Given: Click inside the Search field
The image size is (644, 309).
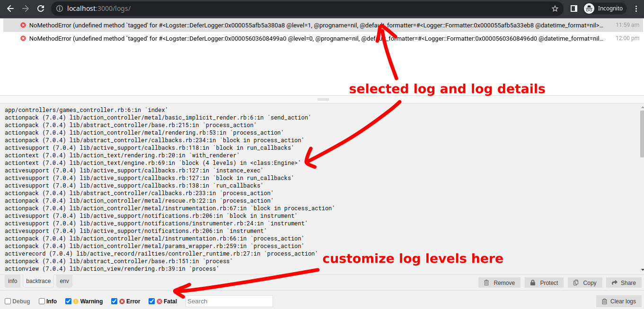Looking at the screenshot, I should coord(229,301).
